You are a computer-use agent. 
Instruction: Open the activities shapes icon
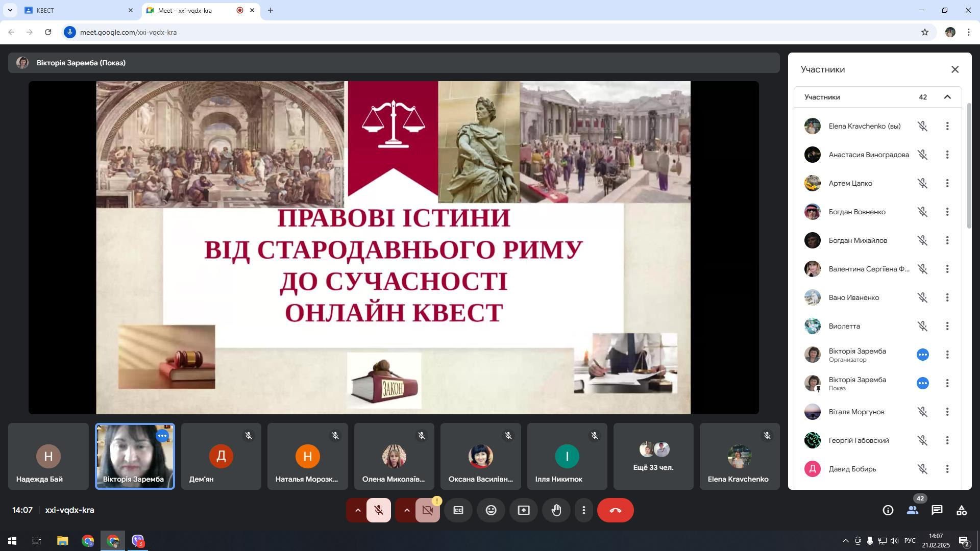[962, 510]
